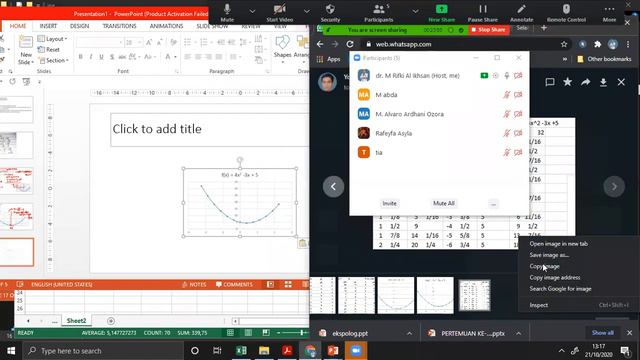
Task: Expand audio options arrow beside Mute
Action: coord(252,11)
